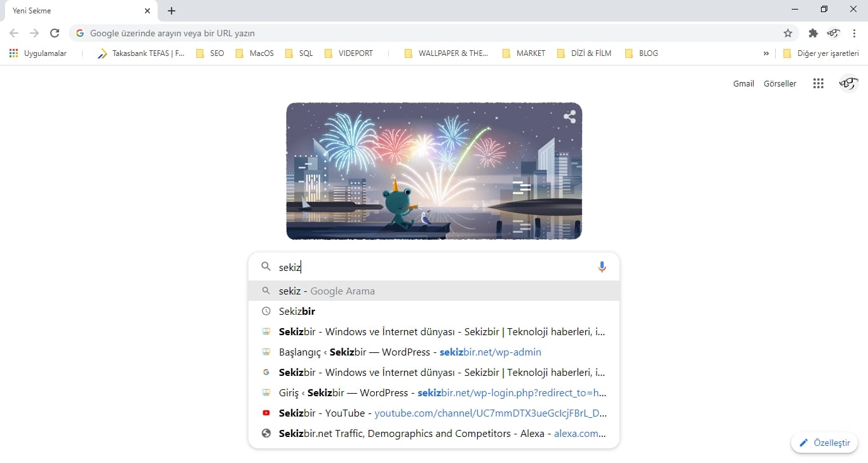The width and height of the screenshot is (868, 463).
Task: Open the Sekizbir - YouTube suggestion
Action: pyautogui.click(x=434, y=413)
